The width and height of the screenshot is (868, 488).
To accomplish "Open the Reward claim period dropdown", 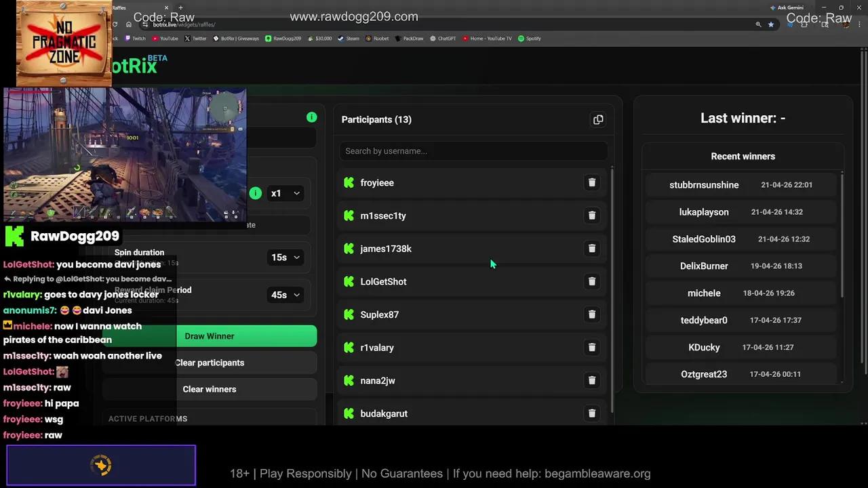I will coord(285,295).
